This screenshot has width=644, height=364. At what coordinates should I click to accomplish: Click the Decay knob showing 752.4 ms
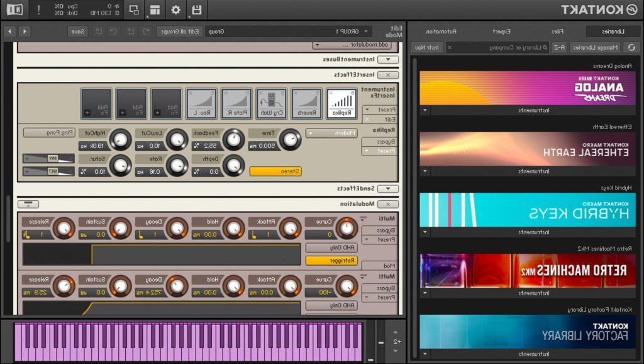click(177, 286)
